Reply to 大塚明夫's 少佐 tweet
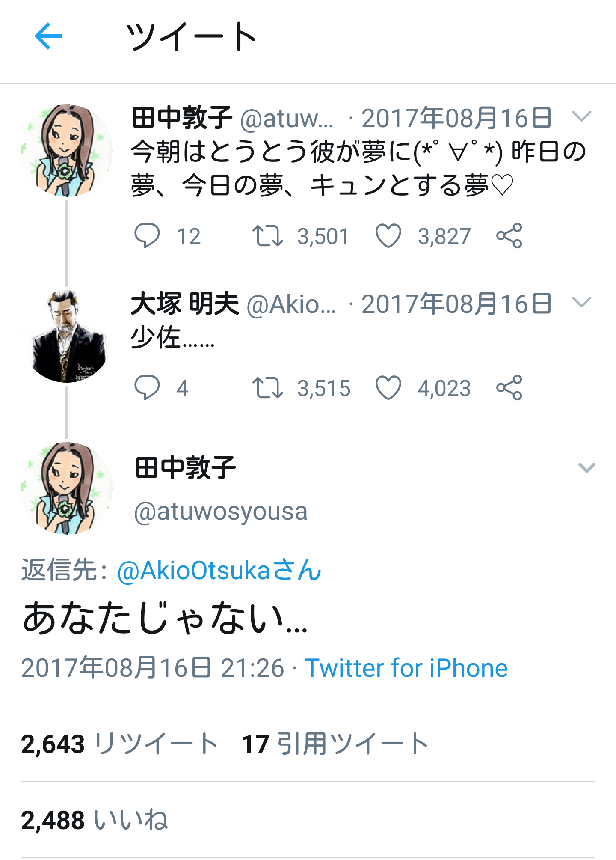616x860 pixels. coord(147,387)
